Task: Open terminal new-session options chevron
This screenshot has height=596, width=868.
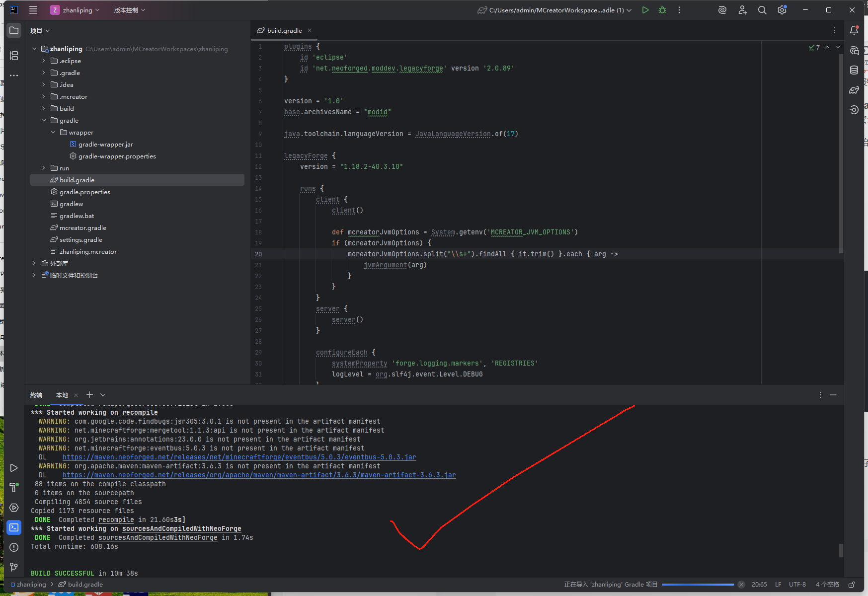Action: (x=103, y=395)
